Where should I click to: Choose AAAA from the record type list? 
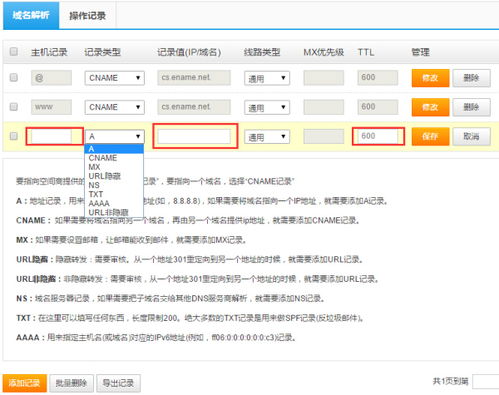tap(114, 203)
